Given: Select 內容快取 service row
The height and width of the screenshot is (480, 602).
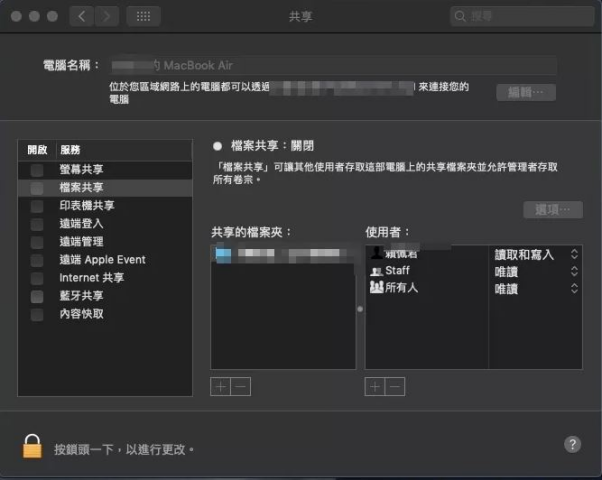Looking at the screenshot, I should [x=105, y=314].
